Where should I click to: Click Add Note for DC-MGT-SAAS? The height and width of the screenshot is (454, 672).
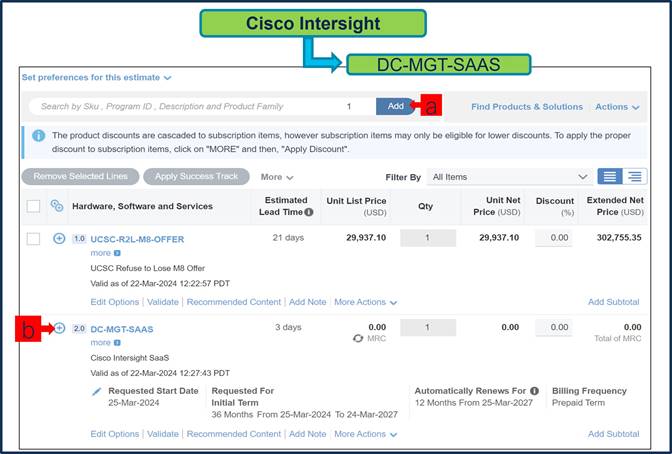point(307,434)
